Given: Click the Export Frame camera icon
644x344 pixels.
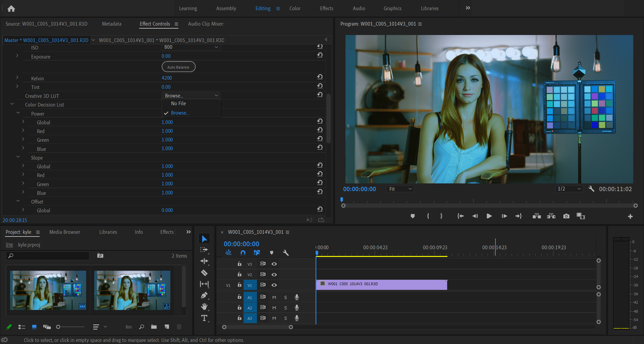Looking at the screenshot, I should (567, 216).
